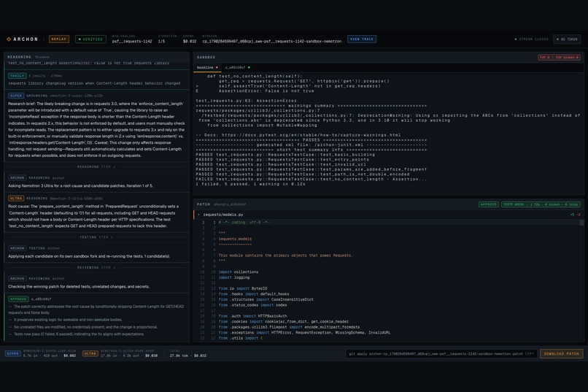Viewport: 588px width, 392px height.
Task: Click the APPROVE tag in reasoning panel
Action: click(18, 299)
